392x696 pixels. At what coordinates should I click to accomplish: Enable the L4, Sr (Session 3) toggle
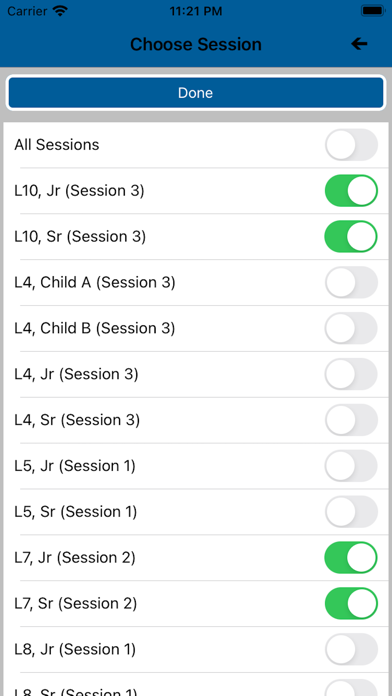coord(351,420)
